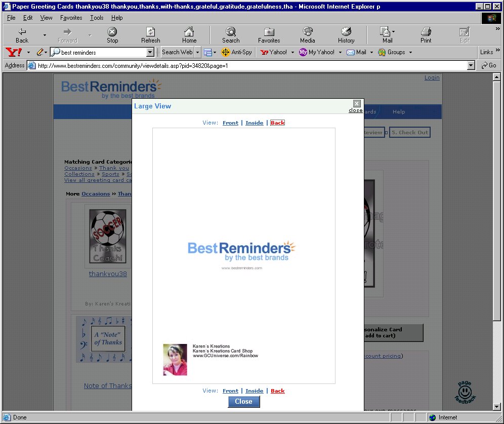Click the History toolbar icon

click(x=346, y=32)
